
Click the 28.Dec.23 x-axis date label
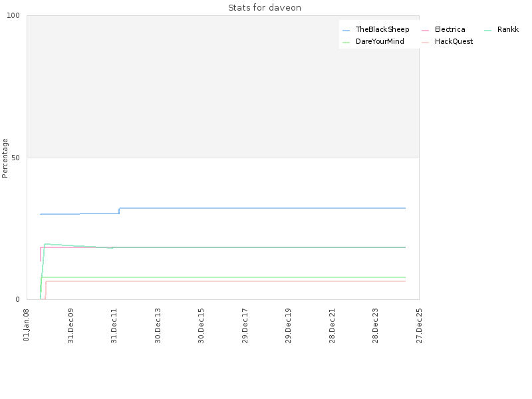375,325
